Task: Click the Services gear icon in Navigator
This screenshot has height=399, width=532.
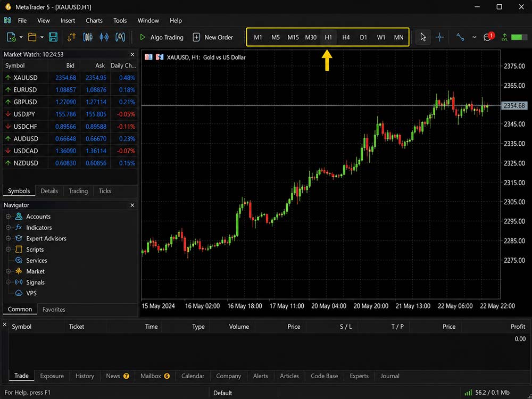Action: pos(19,260)
